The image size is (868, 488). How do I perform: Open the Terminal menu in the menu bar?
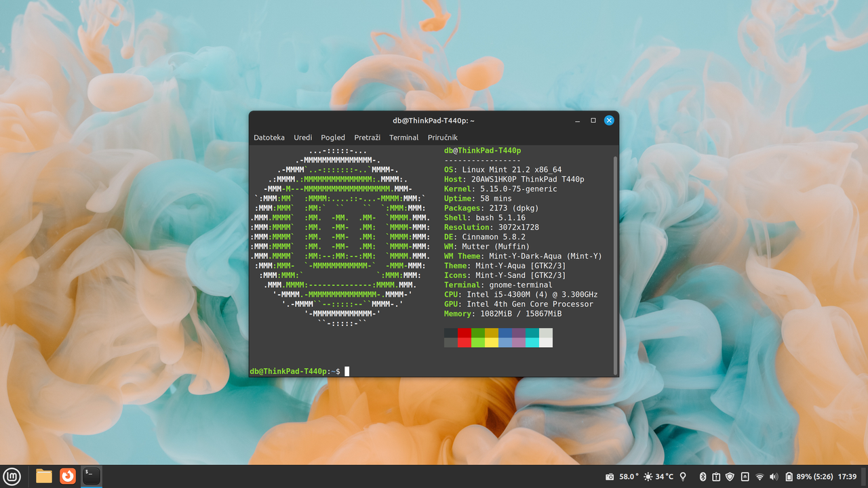[x=404, y=138]
